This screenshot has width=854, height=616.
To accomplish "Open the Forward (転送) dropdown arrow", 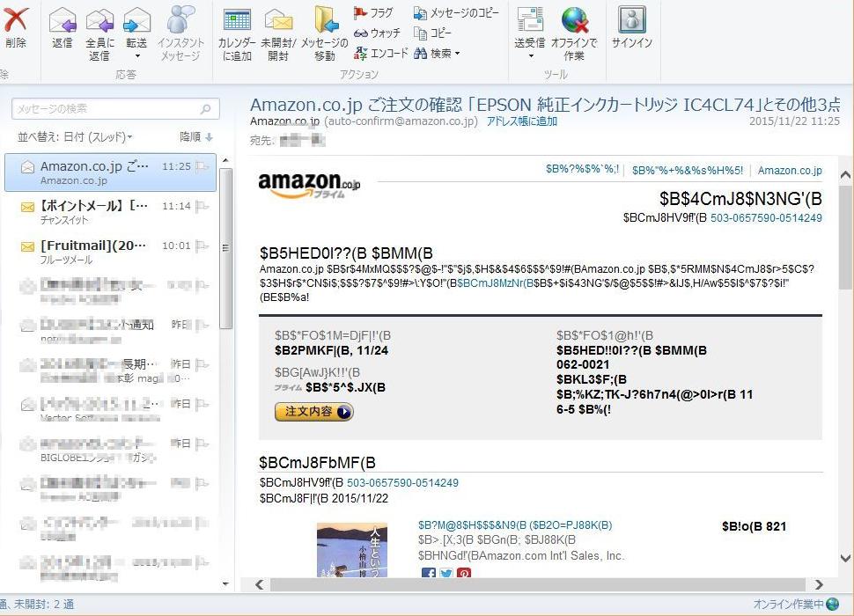I will 137,55.
